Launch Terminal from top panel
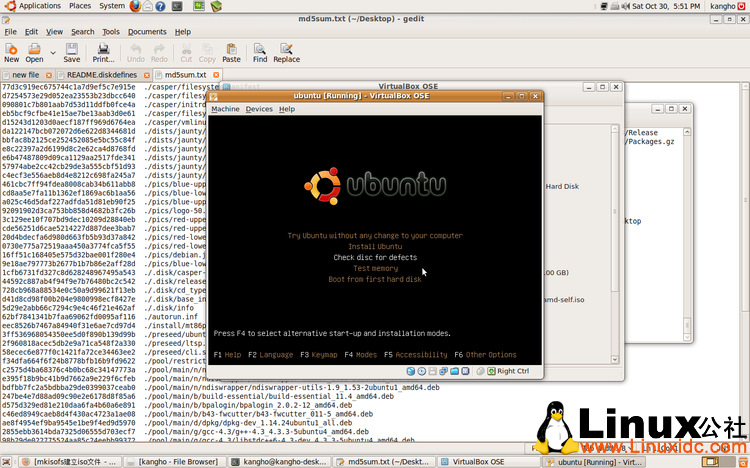Viewport: 750px width, 468px height. pyautogui.click(x=177, y=6)
